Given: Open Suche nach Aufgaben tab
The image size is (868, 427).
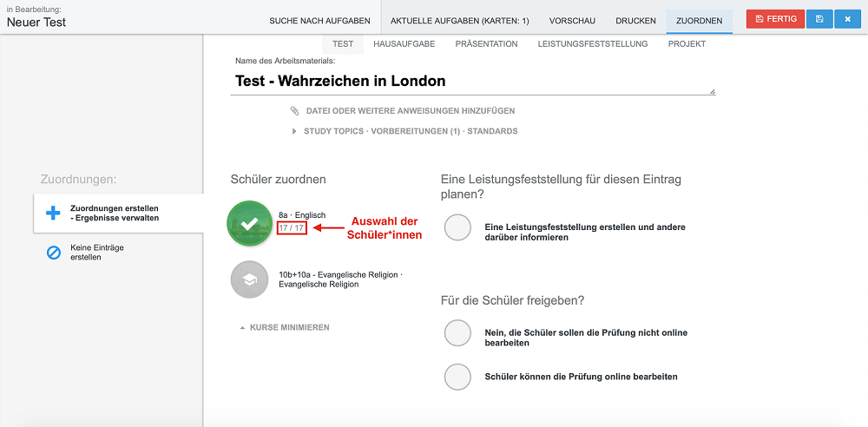Looking at the screenshot, I should coord(320,21).
